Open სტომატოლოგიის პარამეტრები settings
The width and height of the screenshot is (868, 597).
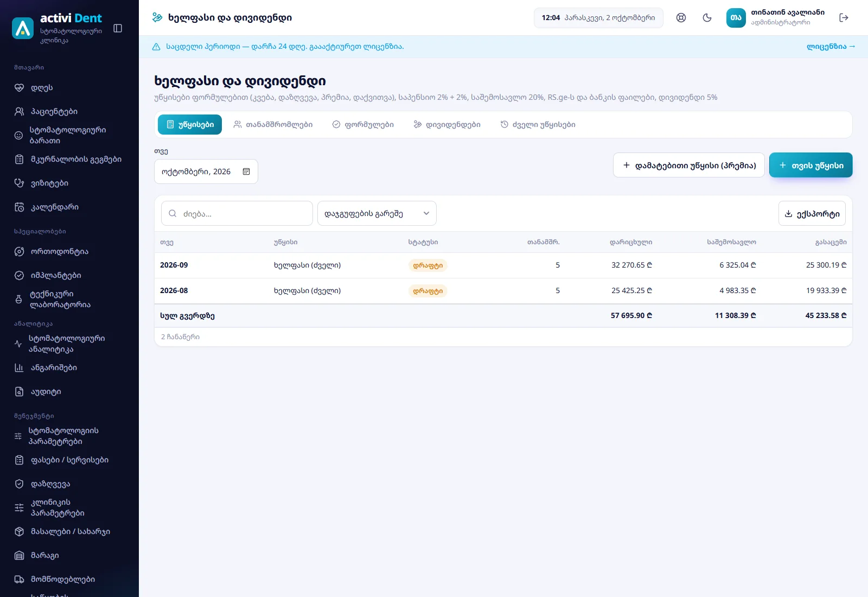(x=69, y=436)
